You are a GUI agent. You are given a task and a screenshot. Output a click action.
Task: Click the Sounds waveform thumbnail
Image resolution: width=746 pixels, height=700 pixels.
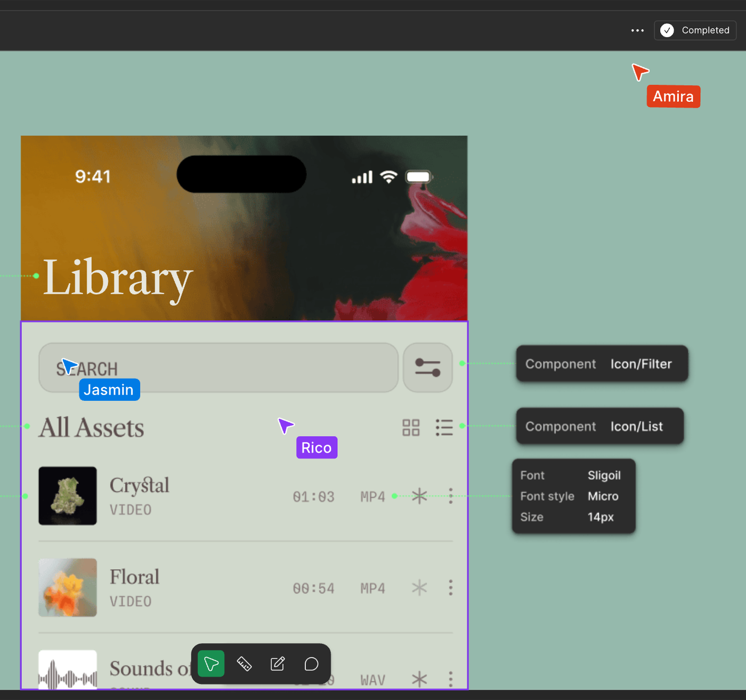(x=68, y=670)
